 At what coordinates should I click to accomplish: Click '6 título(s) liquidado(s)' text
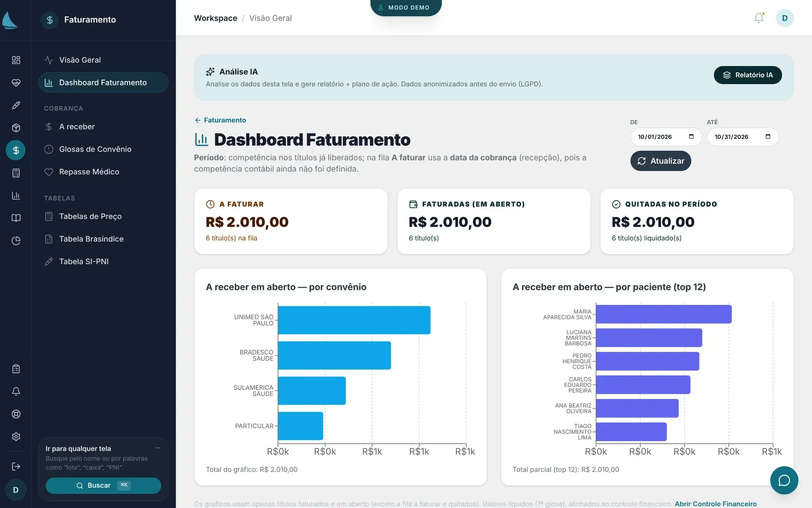[x=647, y=238]
